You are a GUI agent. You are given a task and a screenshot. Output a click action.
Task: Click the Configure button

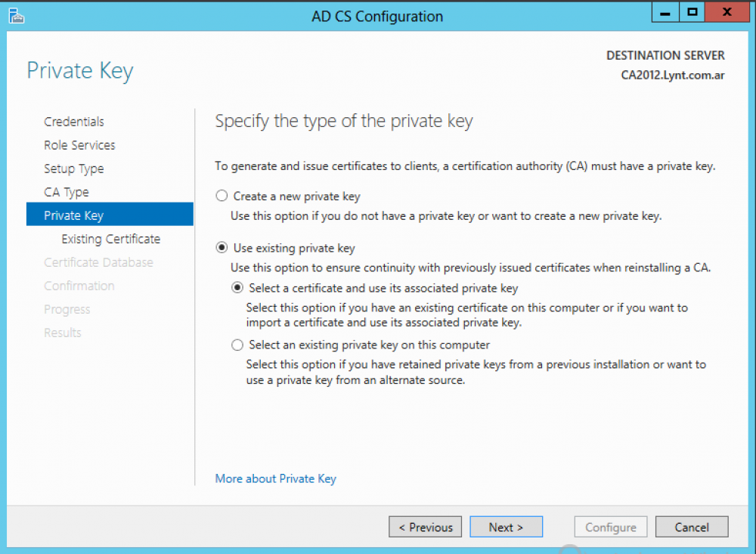(x=611, y=527)
